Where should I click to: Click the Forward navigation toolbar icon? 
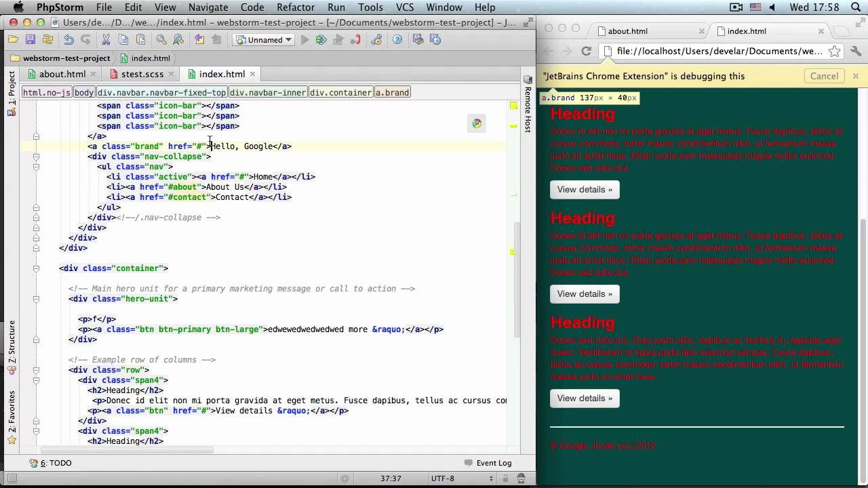pos(216,40)
